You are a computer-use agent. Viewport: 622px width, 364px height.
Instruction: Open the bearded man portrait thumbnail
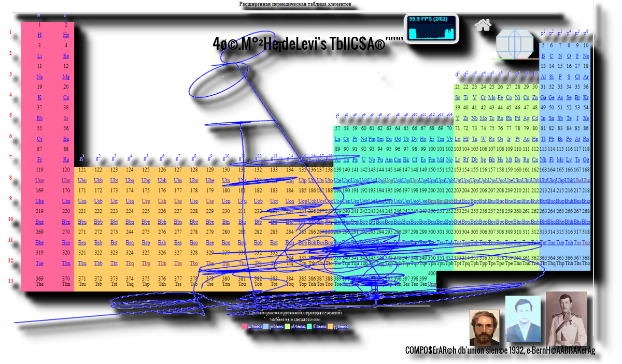click(484, 327)
